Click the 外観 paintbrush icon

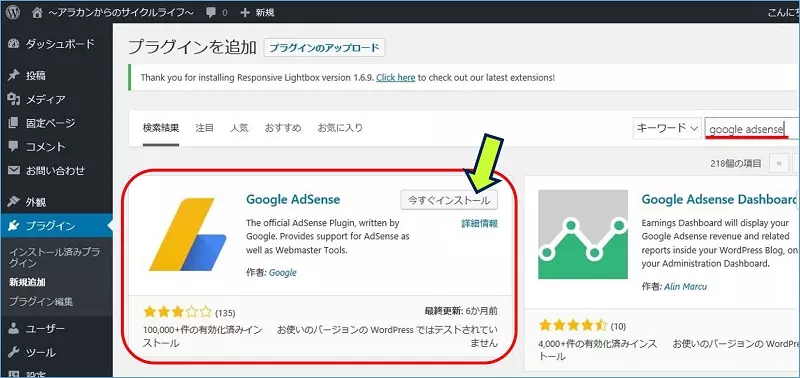tap(14, 202)
